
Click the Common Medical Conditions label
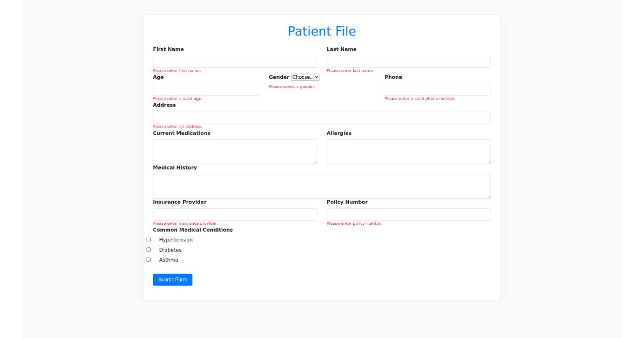pyautogui.click(x=193, y=230)
